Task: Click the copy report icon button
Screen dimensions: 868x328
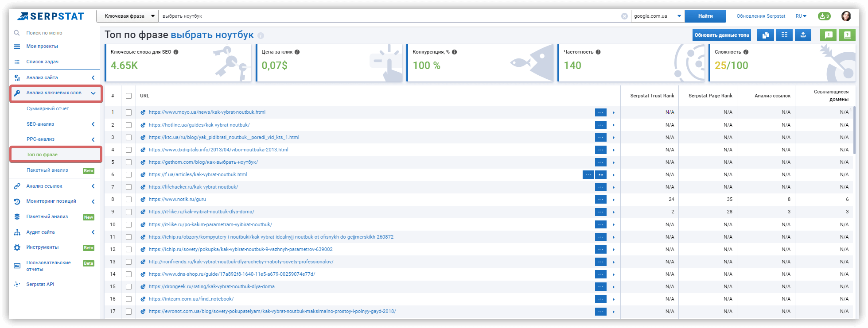Action: click(x=766, y=35)
